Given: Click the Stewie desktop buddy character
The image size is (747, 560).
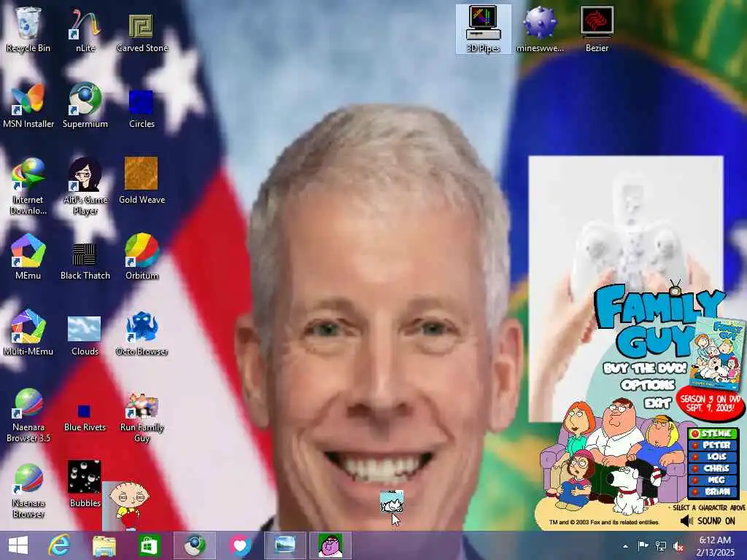Looking at the screenshot, I should [128, 506].
